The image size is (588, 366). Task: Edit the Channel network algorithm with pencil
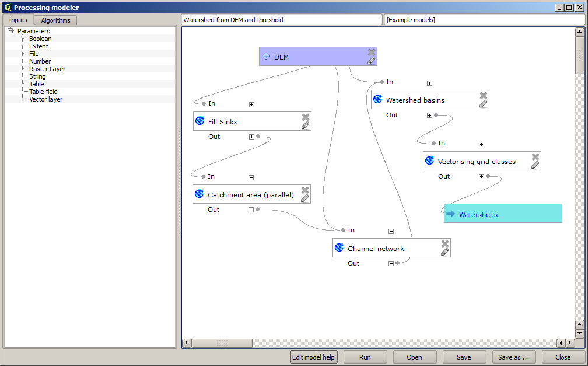(x=444, y=252)
